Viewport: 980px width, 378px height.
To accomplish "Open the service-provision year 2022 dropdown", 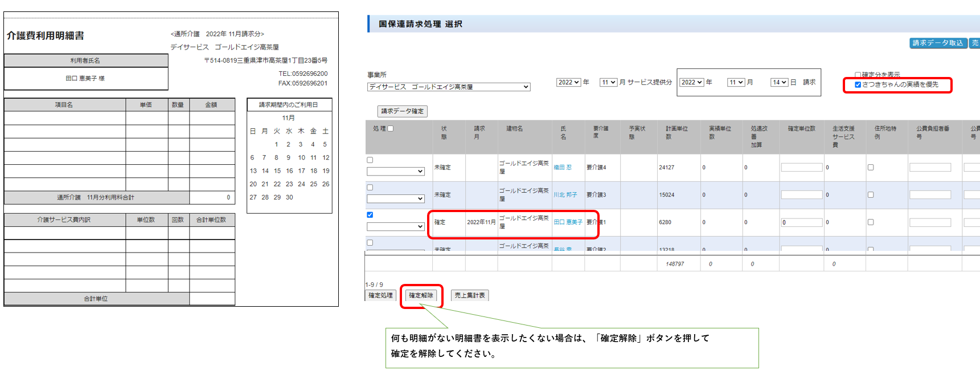I will click(568, 83).
